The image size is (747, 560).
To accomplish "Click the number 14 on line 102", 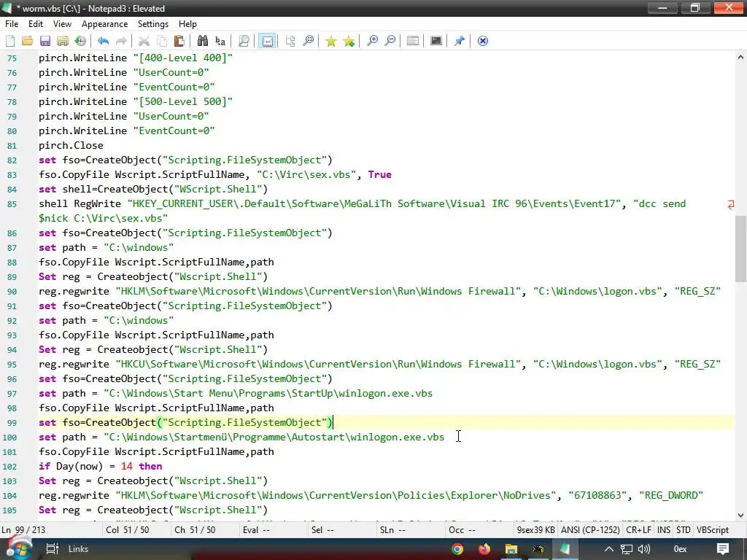I will coord(127,467).
